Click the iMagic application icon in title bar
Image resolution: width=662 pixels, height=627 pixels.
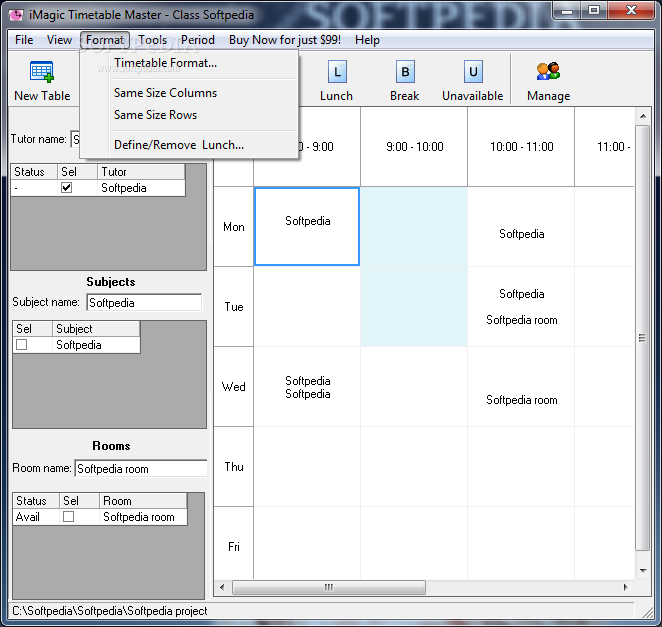click(16, 15)
